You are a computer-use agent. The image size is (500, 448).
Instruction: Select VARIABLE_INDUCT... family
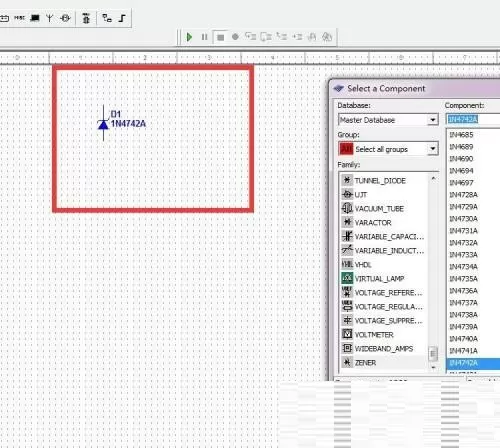tap(383, 251)
